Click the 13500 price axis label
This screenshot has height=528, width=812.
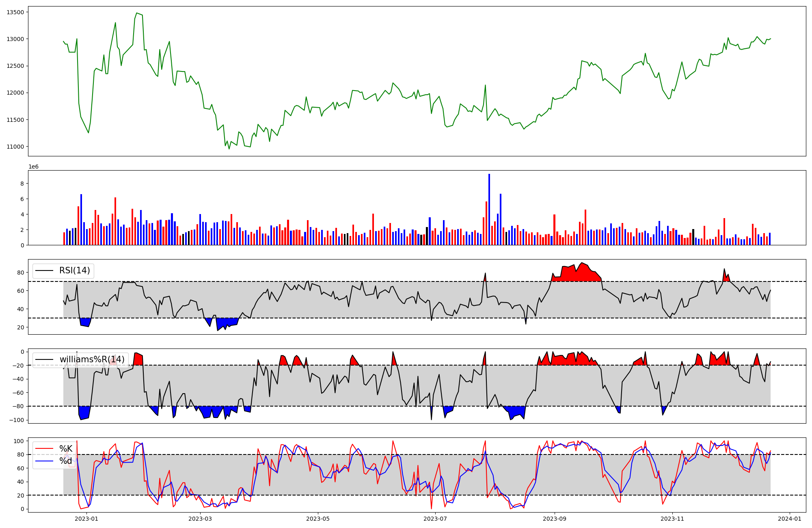pos(15,12)
